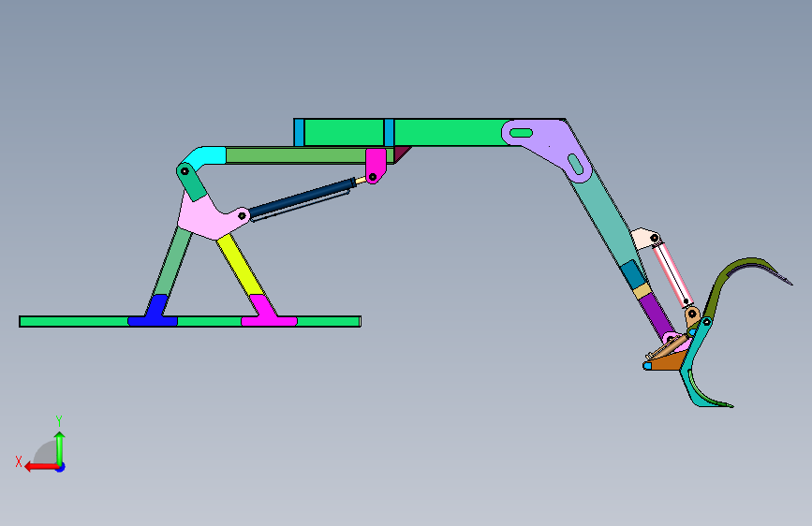812x526 pixels.
Task: Click the blue origin ball of triad
Action: click(61, 467)
